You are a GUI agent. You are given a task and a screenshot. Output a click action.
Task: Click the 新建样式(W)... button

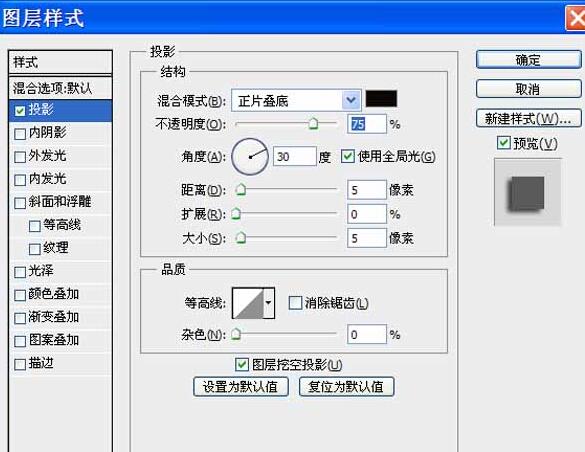click(x=528, y=118)
